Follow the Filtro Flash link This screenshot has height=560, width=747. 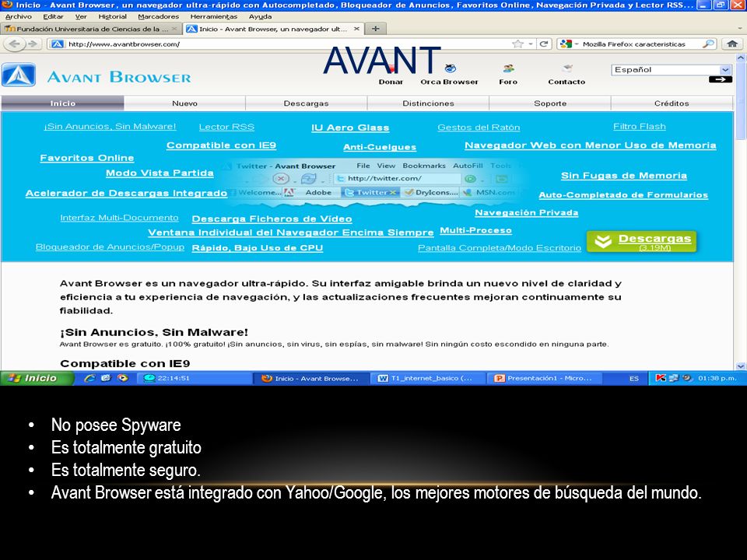(x=640, y=127)
